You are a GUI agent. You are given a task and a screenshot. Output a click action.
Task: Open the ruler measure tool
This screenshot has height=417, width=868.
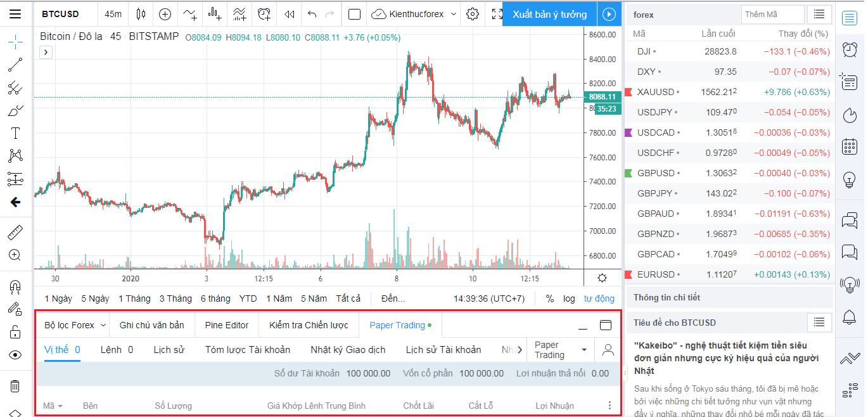[x=15, y=233]
